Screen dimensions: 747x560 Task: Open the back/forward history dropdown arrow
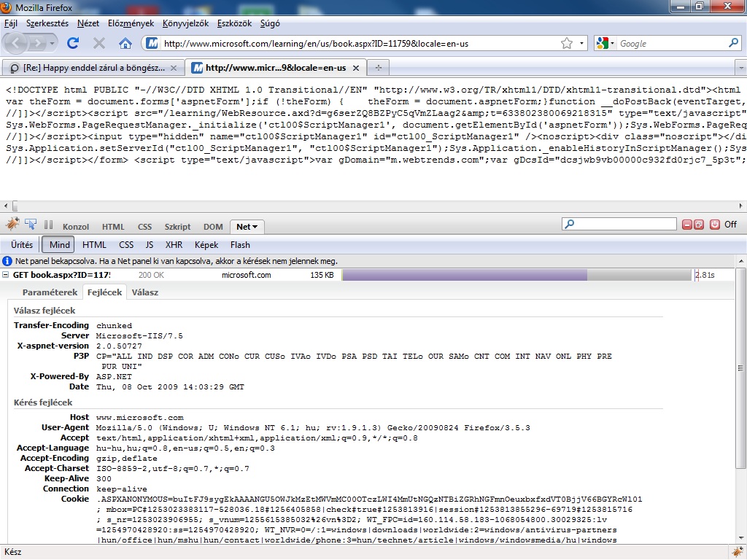53,43
